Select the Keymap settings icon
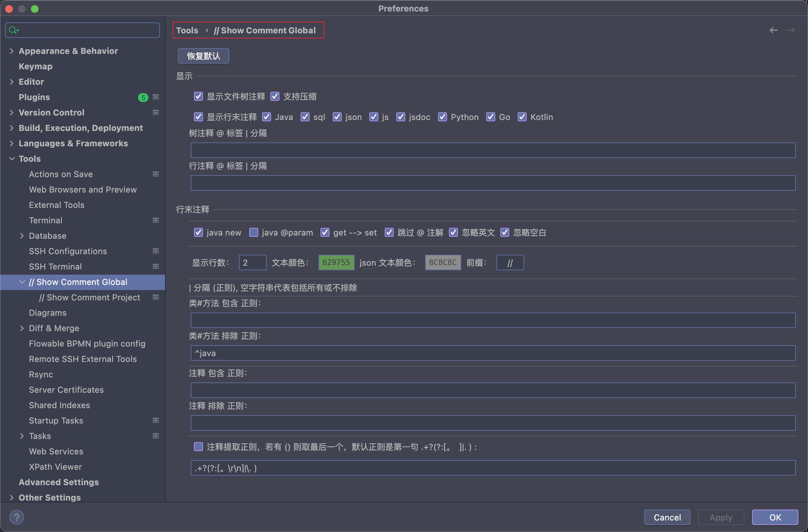The image size is (808, 532). [36, 66]
